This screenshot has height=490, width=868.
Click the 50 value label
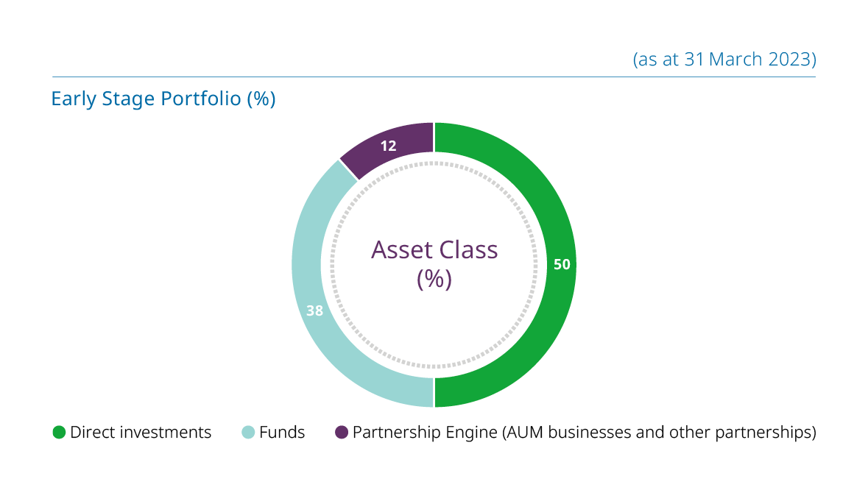[562, 264]
